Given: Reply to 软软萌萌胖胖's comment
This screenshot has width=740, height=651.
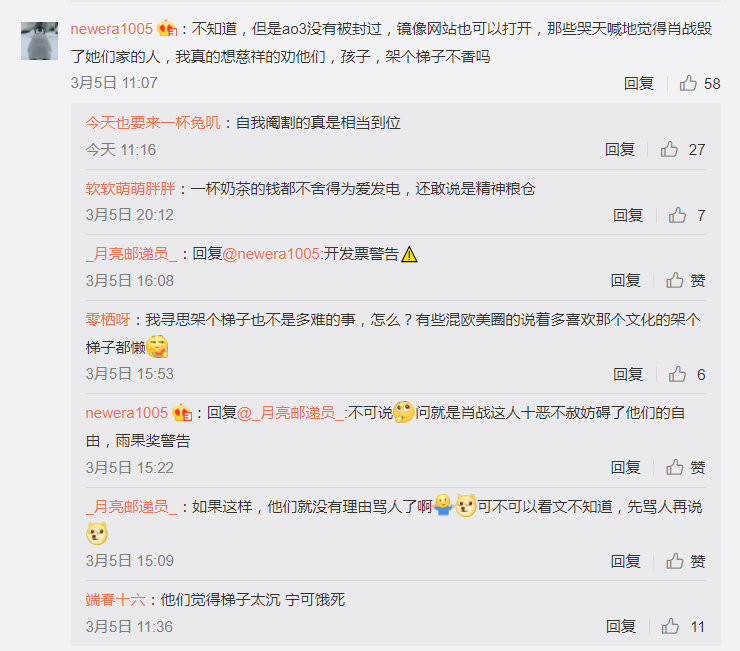Looking at the screenshot, I should tap(628, 215).
